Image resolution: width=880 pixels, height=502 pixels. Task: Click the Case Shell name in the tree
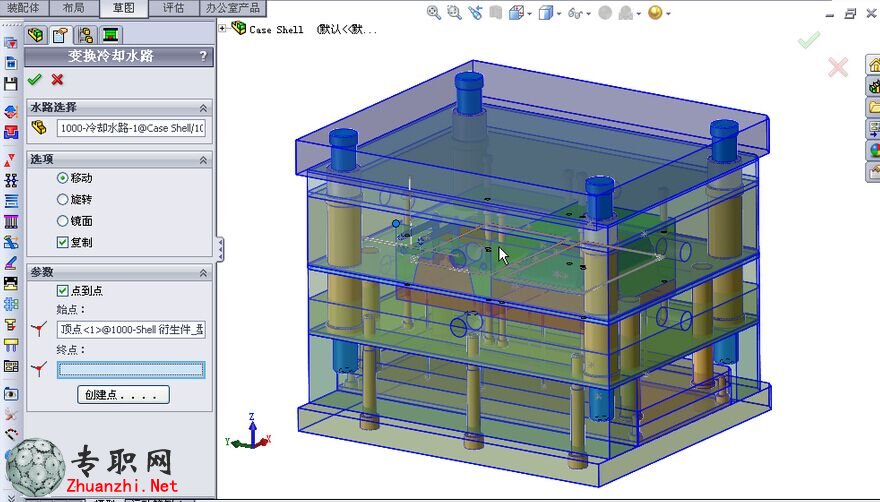click(x=276, y=29)
